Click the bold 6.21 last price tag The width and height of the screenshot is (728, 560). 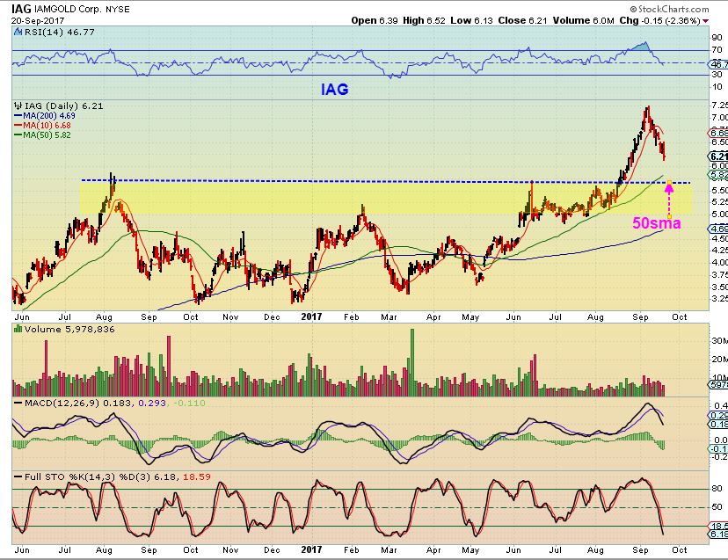pos(718,156)
